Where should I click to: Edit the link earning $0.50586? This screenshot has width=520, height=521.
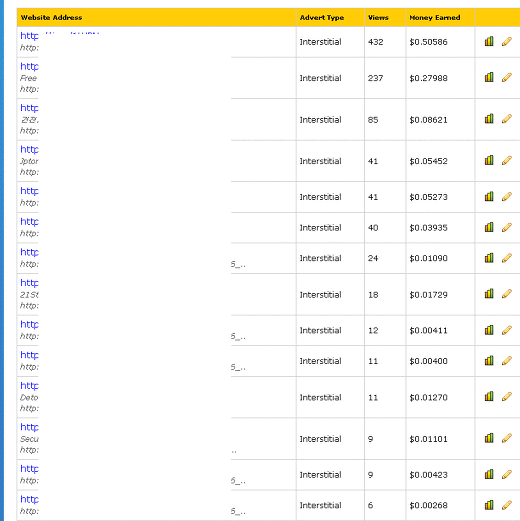[507, 41]
